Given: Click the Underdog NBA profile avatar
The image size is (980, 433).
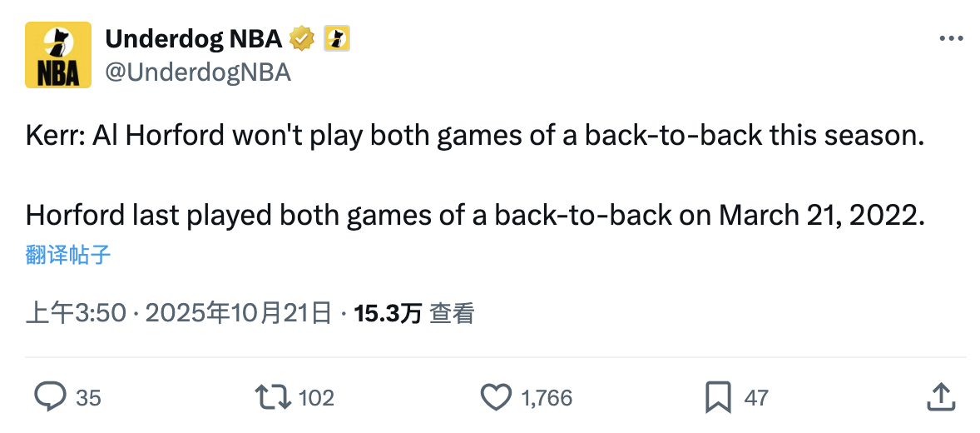Looking at the screenshot, I should (x=57, y=55).
